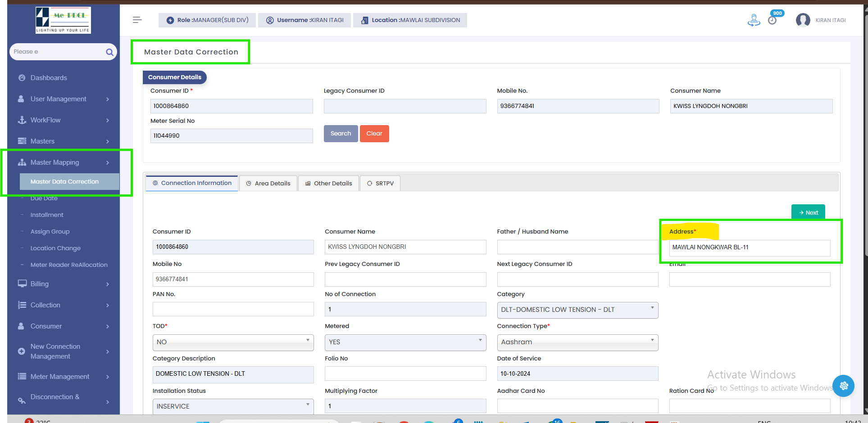Open Installation Status dropdown INSERVICE

click(x=233, y=406)
